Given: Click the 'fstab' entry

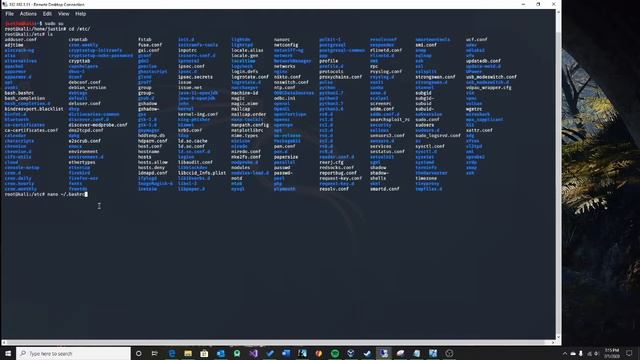Looking at the screenshot, I should coord(144,40).
